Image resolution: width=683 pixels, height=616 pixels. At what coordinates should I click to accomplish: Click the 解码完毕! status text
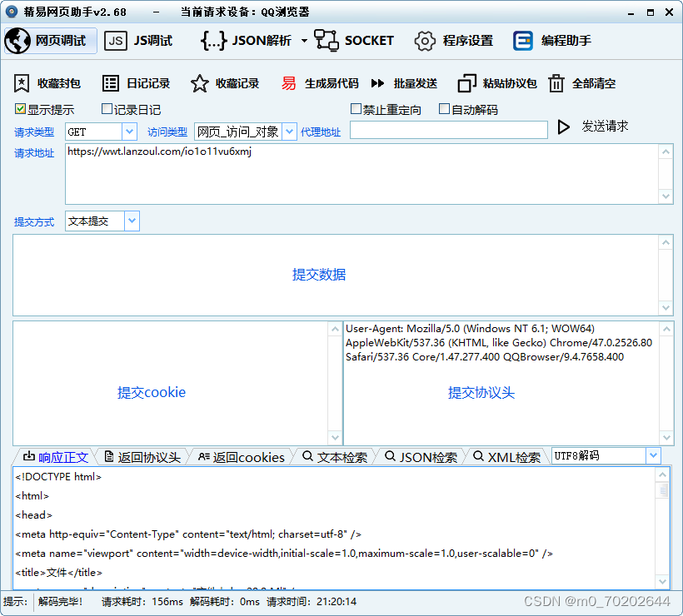tap(60, 602)
